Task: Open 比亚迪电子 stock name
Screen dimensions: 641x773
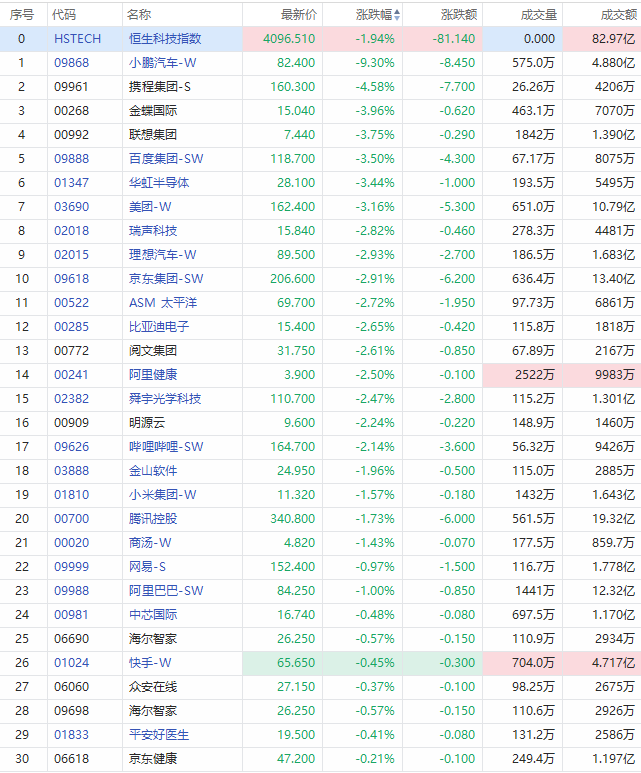Action: pyautogui.click(x=159, y=327)
